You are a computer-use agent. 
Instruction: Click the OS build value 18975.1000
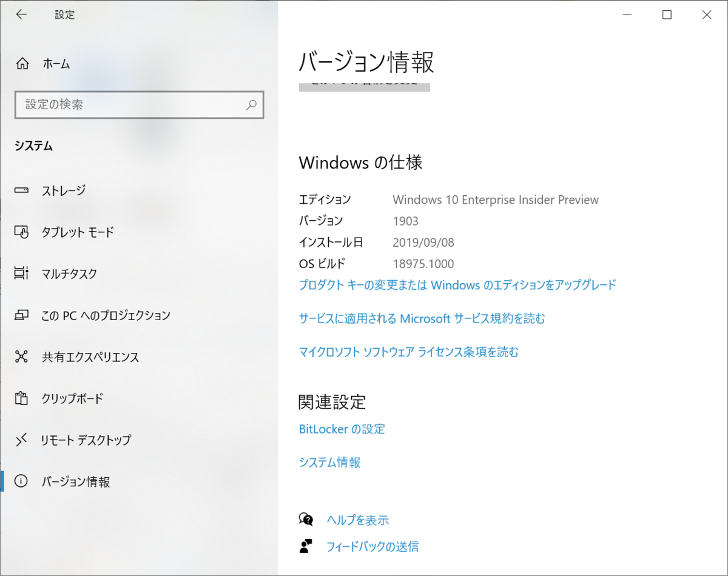click(423, 264)
